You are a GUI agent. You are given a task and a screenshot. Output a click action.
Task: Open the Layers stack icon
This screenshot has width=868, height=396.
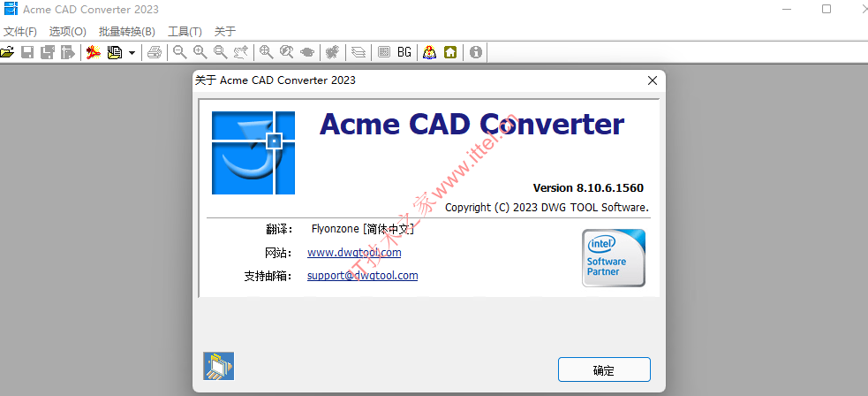pyautogui.click(x=359, y=53)
